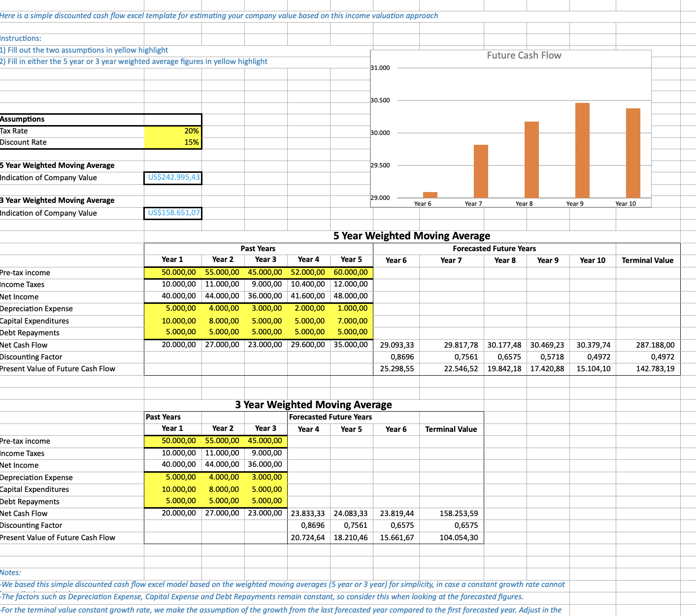Click the present value cell 142.783,19
This screenshot has width=696, height=616.
pyautogui.click(x=648, y=369)
